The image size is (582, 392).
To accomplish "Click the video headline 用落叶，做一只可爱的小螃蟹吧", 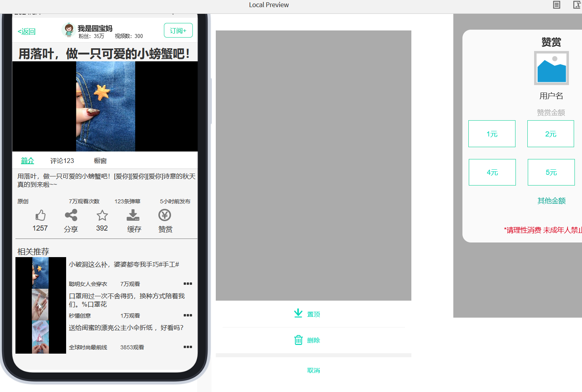I will [x=105, y=53].
